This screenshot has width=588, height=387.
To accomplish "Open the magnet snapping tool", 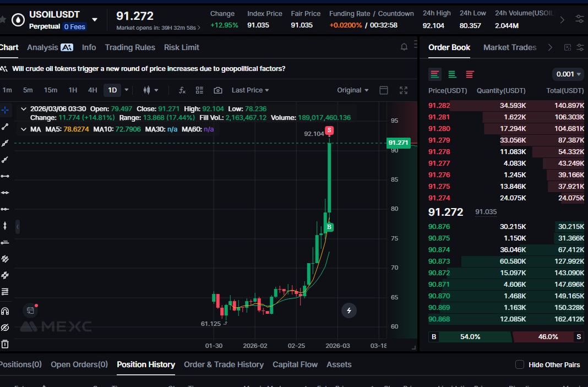I will point(6,310).
